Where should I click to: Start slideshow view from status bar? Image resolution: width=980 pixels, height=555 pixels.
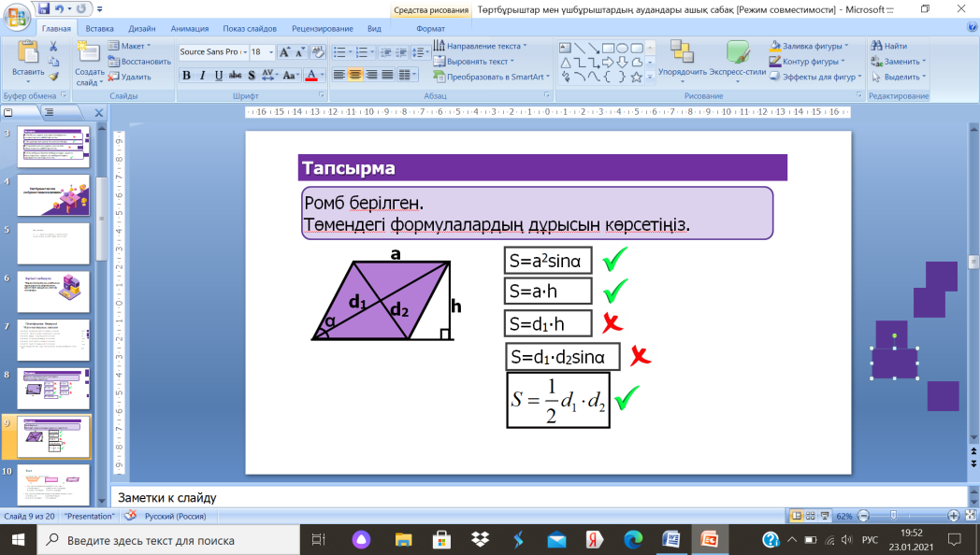point(825,516)
